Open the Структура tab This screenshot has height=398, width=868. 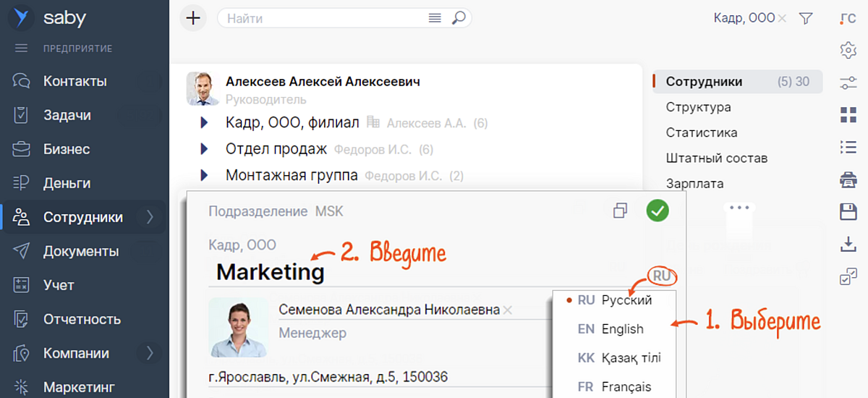click(698, 107)
